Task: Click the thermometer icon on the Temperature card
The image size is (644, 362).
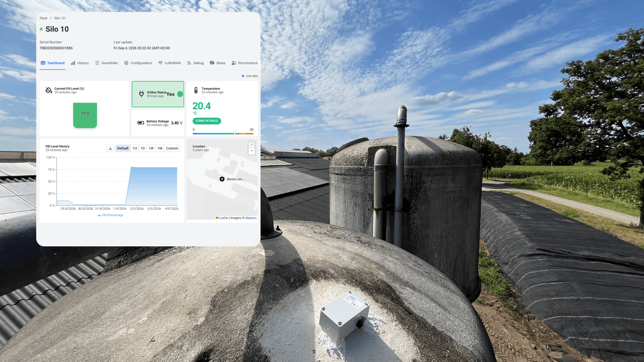Action: (196, 90)
